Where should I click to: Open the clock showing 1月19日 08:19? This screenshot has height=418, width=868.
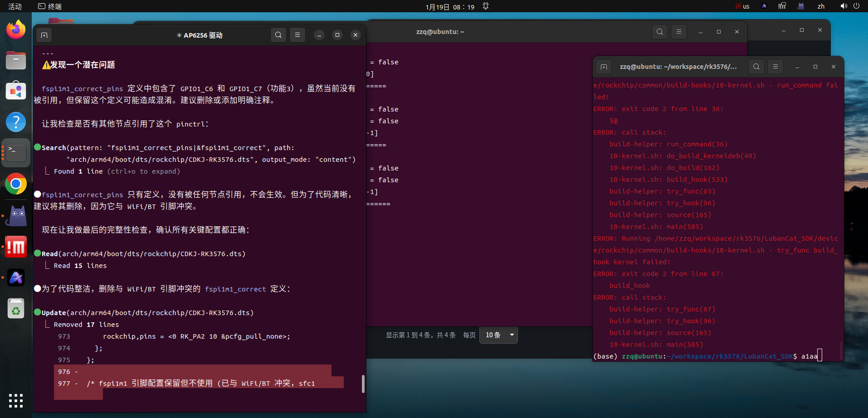[x=450, y=7]
